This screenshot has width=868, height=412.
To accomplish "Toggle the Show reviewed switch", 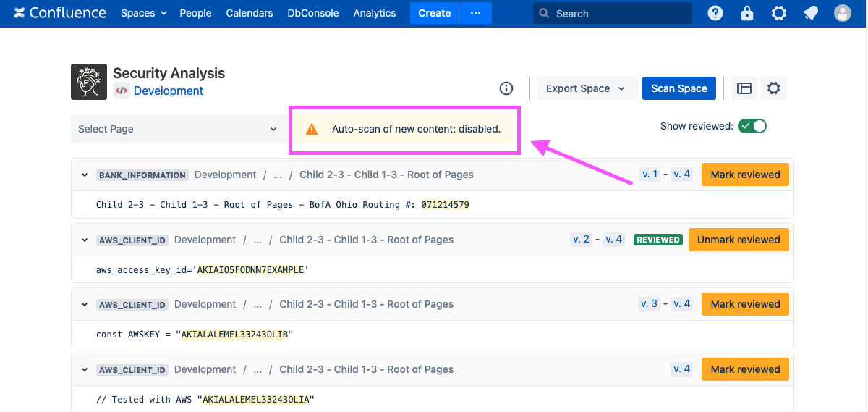I will coord(752,126).
